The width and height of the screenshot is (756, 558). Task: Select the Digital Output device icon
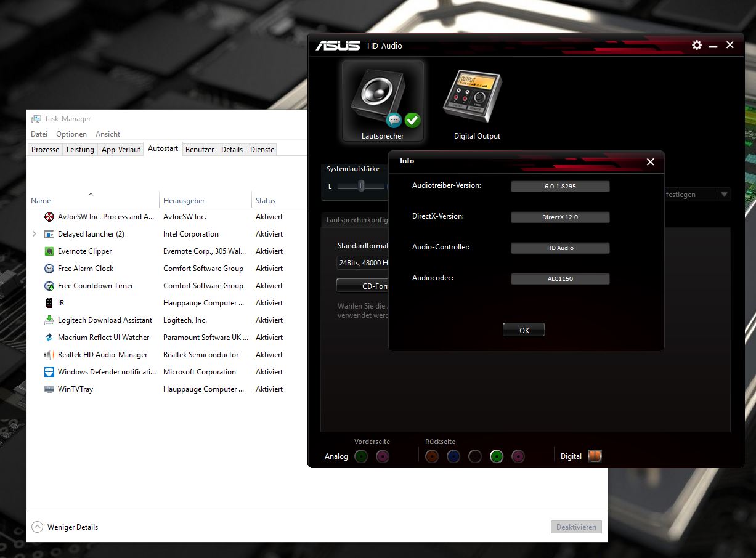coord(473,97)
